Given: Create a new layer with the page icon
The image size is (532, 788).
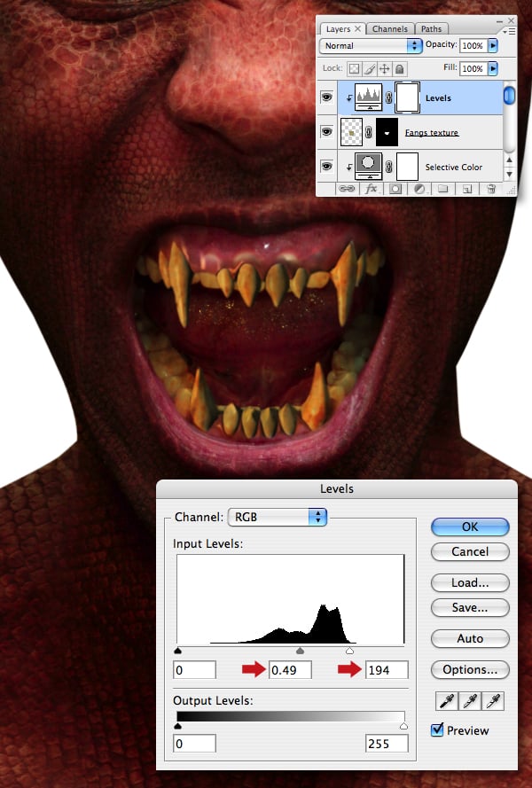Looking at the screenshot, I should (467, 189).
